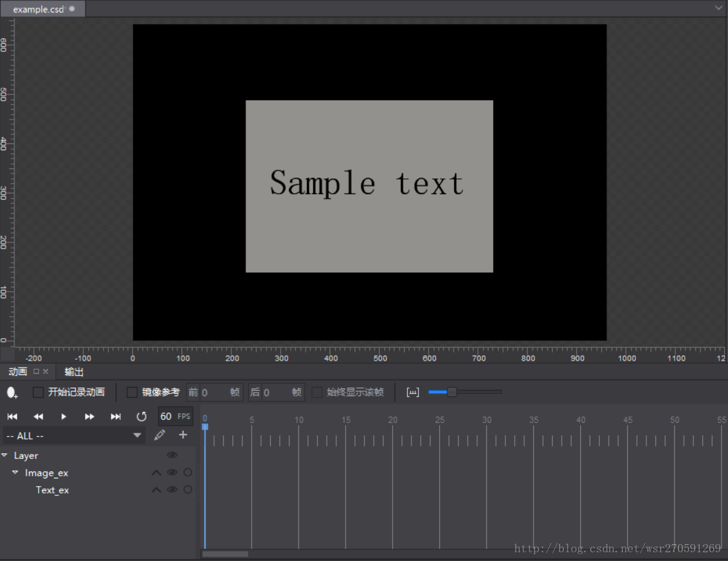This screenshot has width=728, height=561.
Task: Collapse the Image_ex tree node
Action: (x=15, y=472)
